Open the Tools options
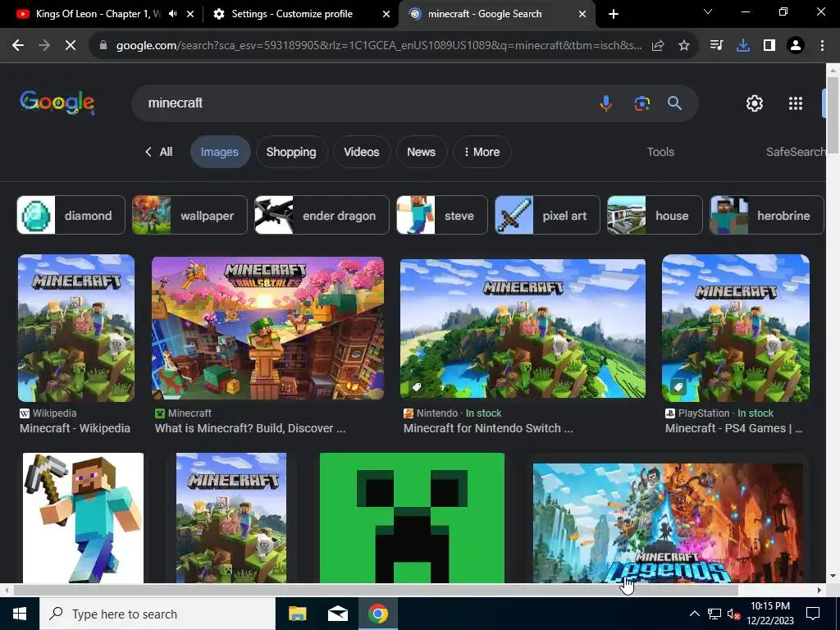 coord(660,152)
